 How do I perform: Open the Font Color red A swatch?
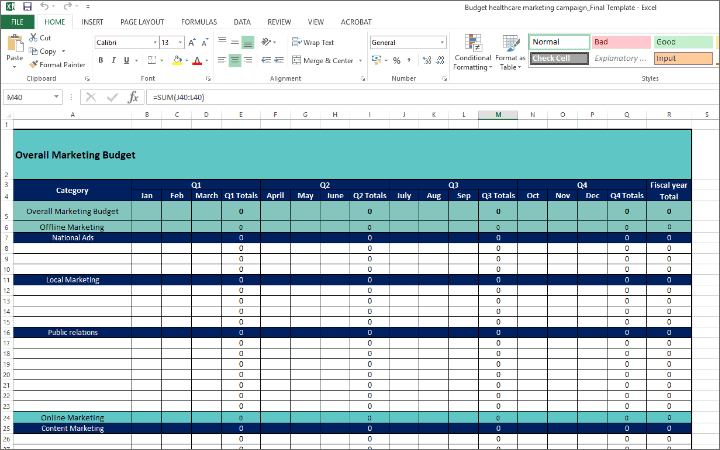[x=196, y=60]
